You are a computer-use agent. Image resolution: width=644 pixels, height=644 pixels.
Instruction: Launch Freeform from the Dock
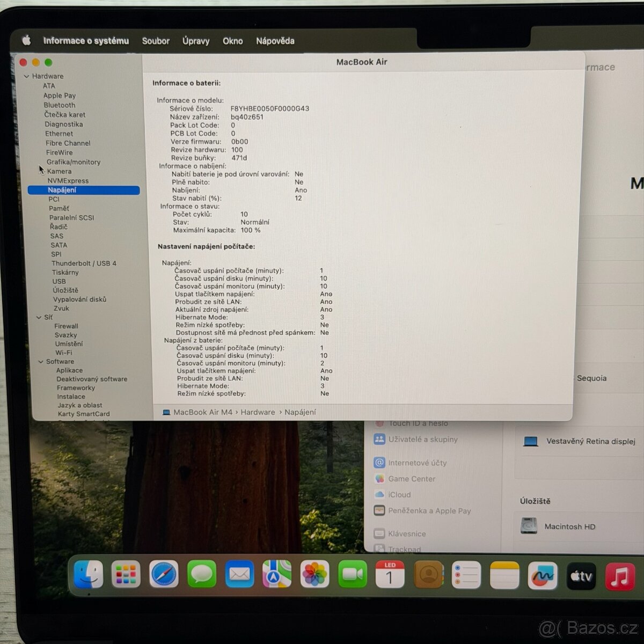(543, 576)
